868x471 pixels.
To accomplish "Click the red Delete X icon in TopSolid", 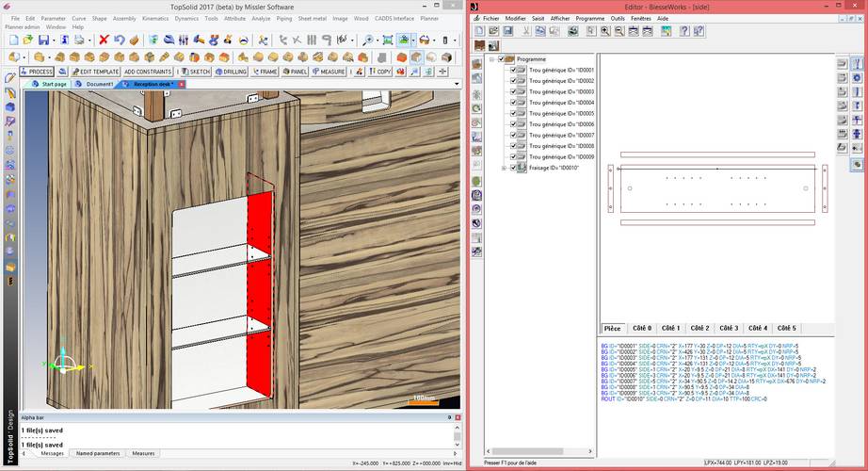I will 104,41.
